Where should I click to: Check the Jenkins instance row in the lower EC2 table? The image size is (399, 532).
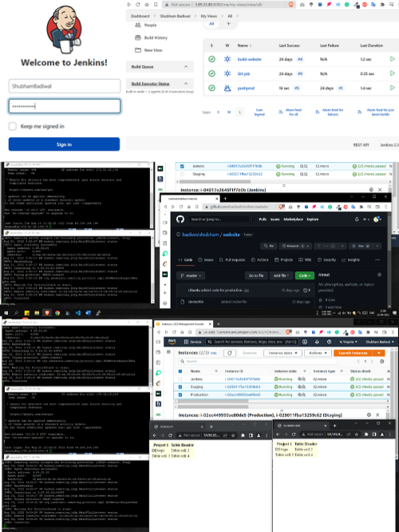click(x=180, y=379)
